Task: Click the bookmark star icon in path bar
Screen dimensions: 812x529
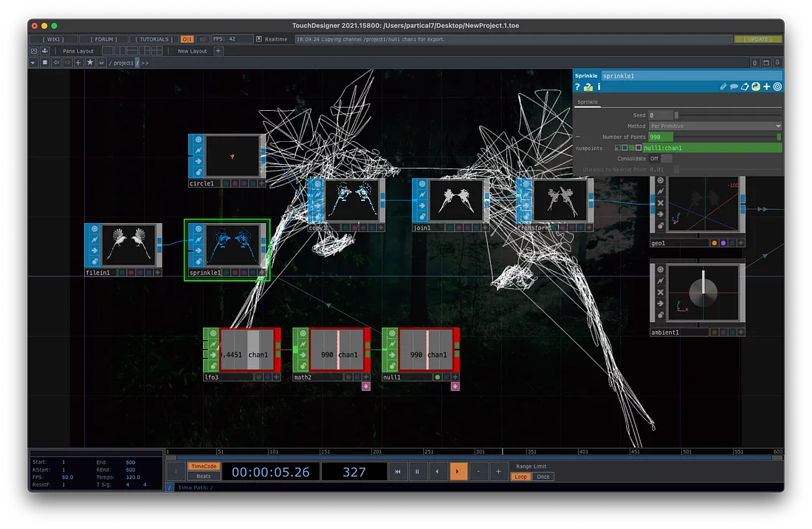Action: tap(90, 63)
